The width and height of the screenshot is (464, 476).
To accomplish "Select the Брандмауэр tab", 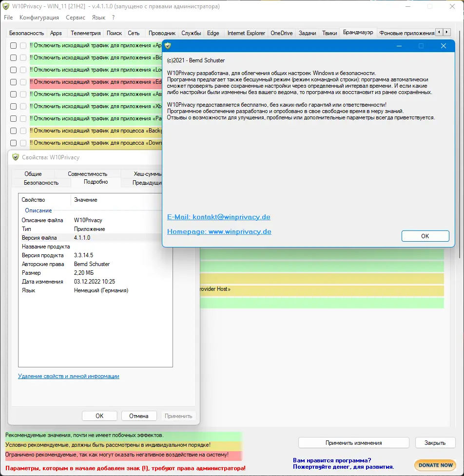I will (358, 32).
